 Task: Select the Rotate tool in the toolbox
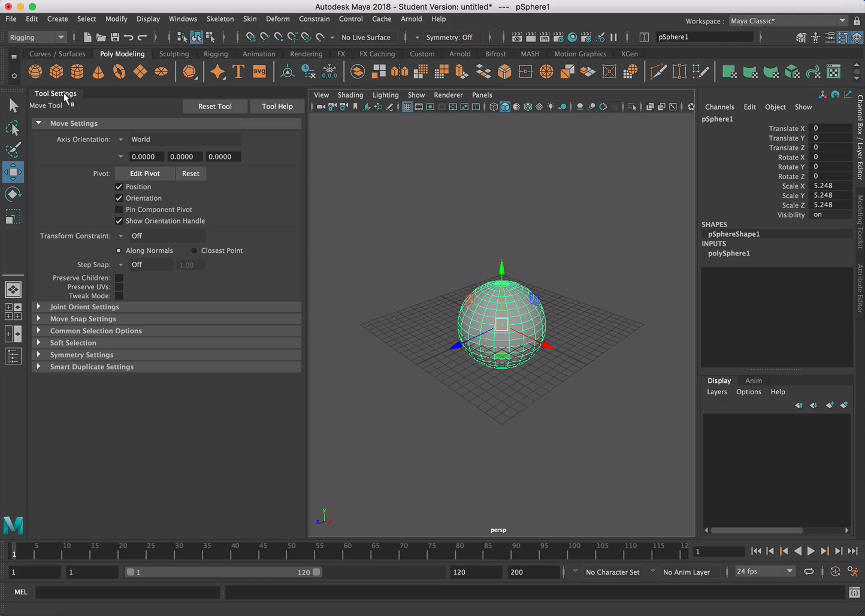(13, 194)
